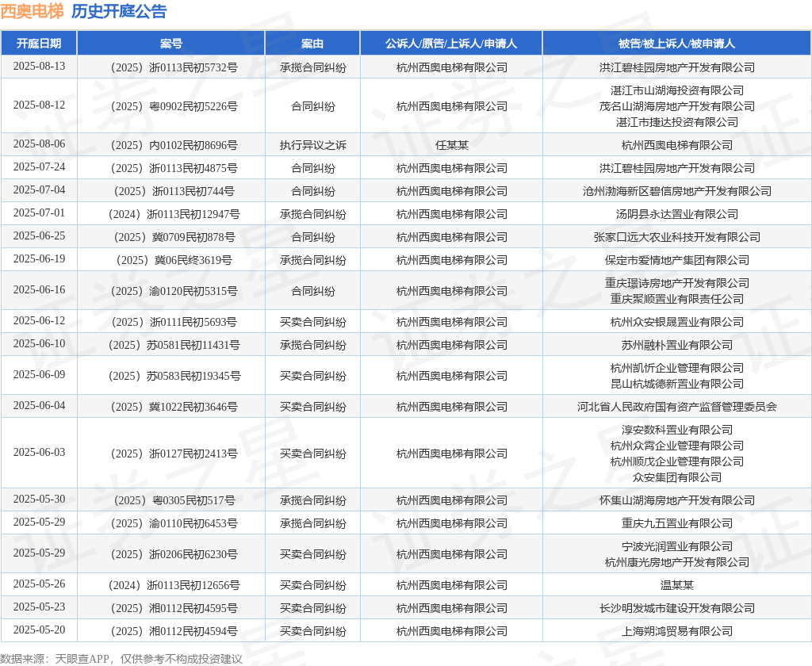Click defendant 杭州康光房地产开发有限公司
The width and height of the screenshot is (812, 666).
pyautogui.click(x=677, y=562)
